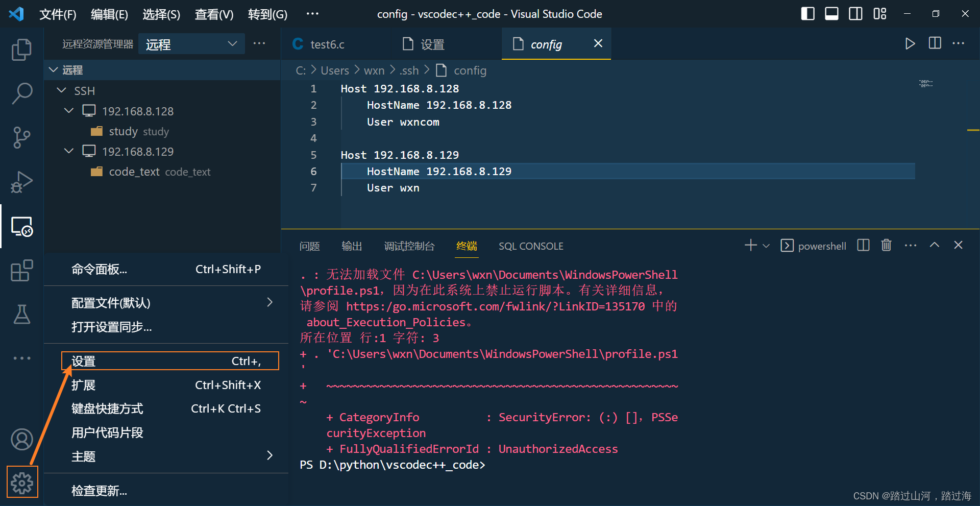The height and width of the screenshot is (506, 980).
Task: Click the Manage gear icon
Action: point(22,482)
